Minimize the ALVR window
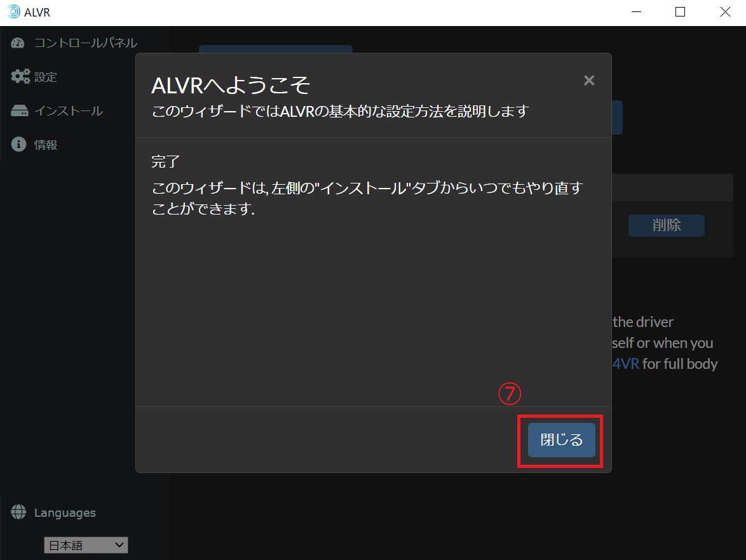The image size is (746, 560). 636,12
